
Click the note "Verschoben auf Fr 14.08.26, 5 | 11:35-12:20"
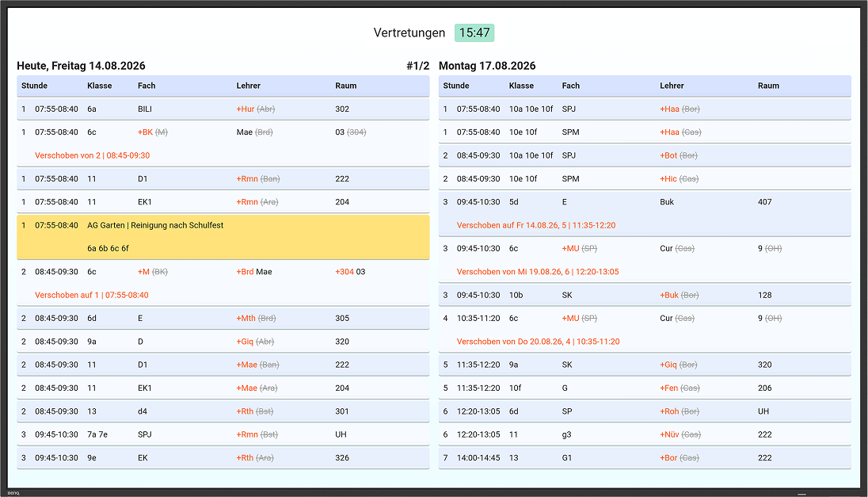(x=536, y=225)
